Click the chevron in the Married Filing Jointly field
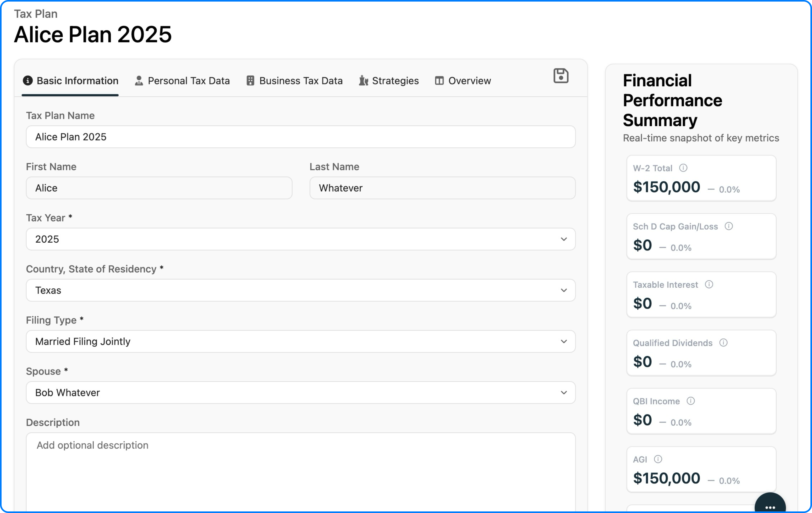This screenshot has height=513, width=812. [x=563, y=342]
